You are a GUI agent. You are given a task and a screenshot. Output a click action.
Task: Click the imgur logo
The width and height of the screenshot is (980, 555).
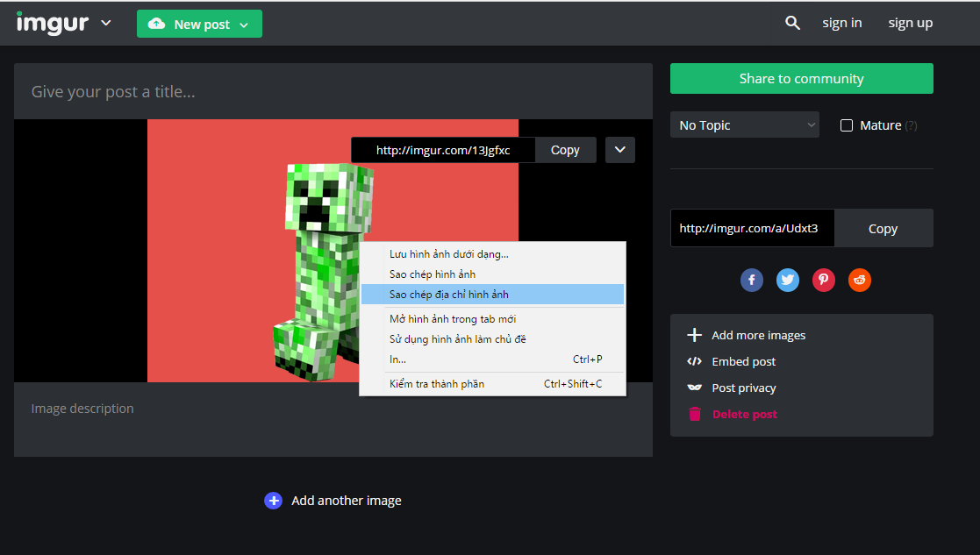pyautogui.click(x=53, y=23)
